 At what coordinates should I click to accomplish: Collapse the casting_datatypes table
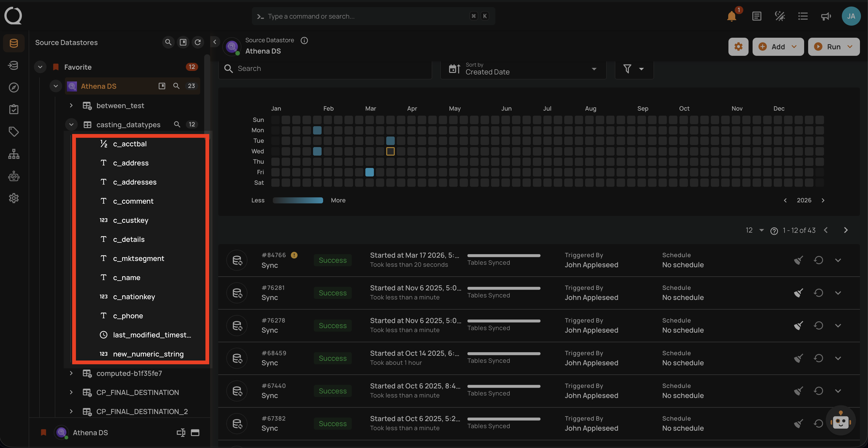(71, 124)
